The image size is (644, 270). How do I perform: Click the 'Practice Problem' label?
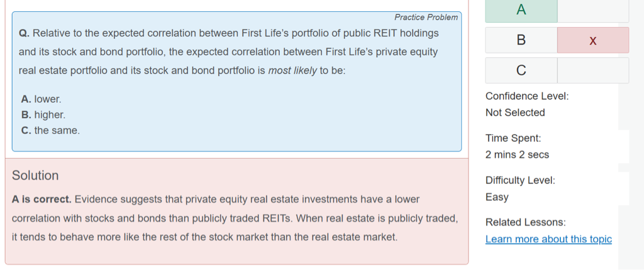pyautogui.click(x=426, y=17)
